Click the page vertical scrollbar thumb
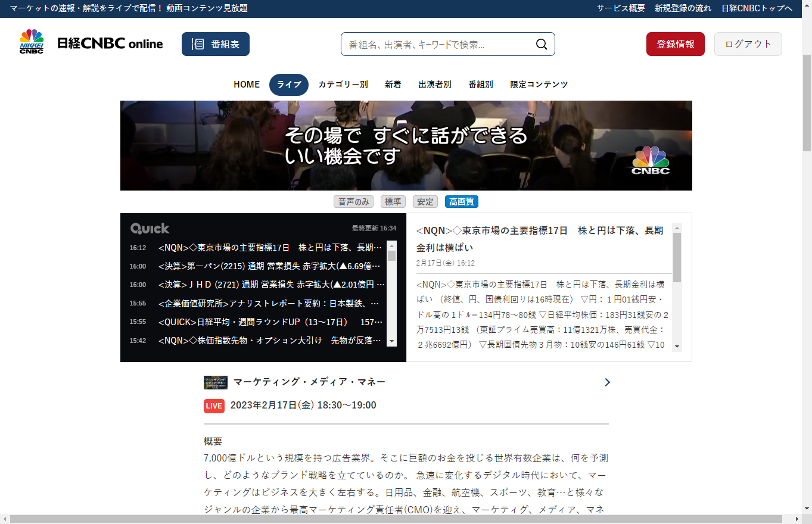 (807, 102)
